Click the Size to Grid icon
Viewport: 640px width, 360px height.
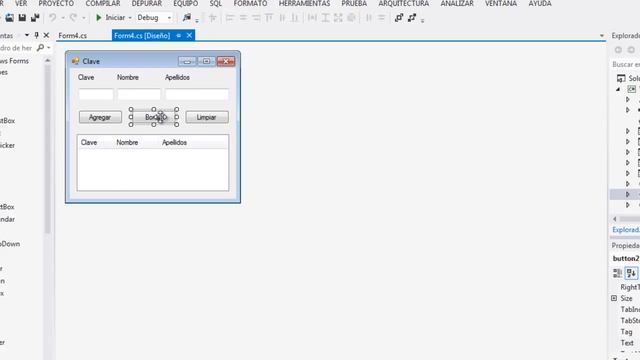pyautogui.click(x=351, y=18)
